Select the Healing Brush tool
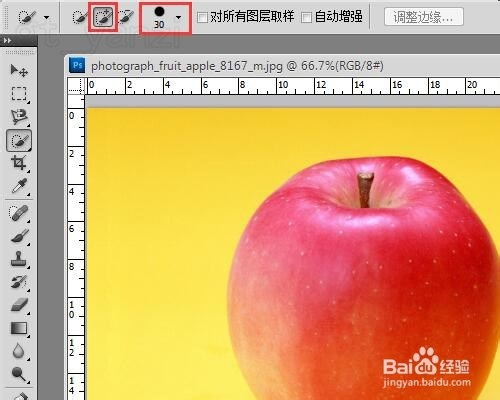 tap(19, 213)
